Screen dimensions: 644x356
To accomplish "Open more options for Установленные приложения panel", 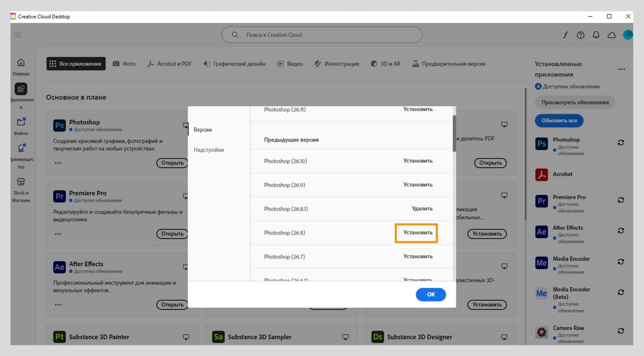I will point(622,69).
